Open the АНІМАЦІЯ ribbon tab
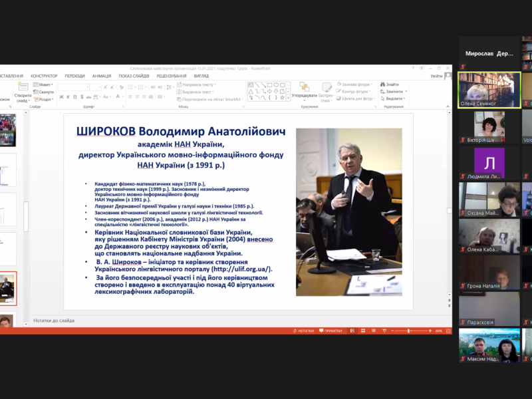The height and width of the screenshot is (399, 532). click(x=102, y=76)
